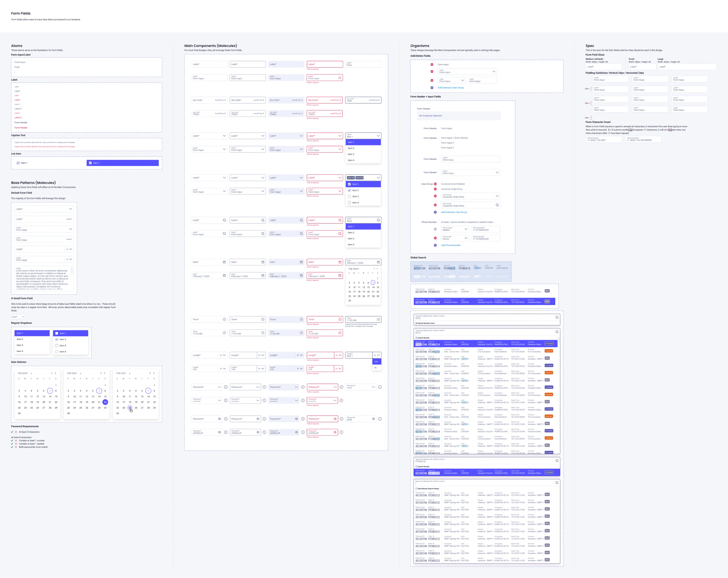The height and width of the screenshot is (578, 728).
Task: Click the 'No Customer Selected' banner
Action: click(x=459, y=116)
